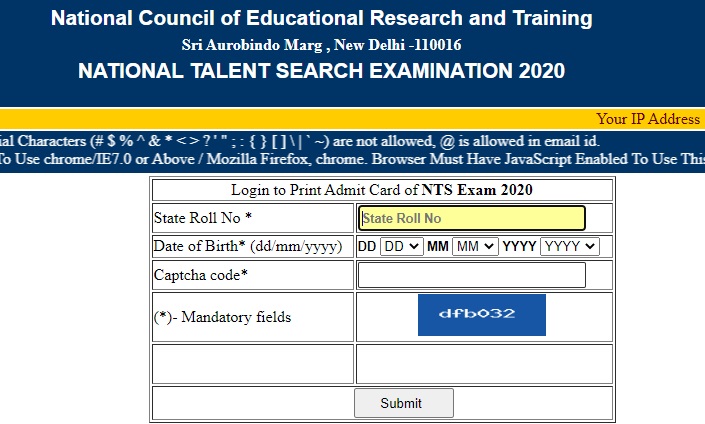Click the State Roll No input field
Screen dimensions: 705x424
(x=471, y=218)
